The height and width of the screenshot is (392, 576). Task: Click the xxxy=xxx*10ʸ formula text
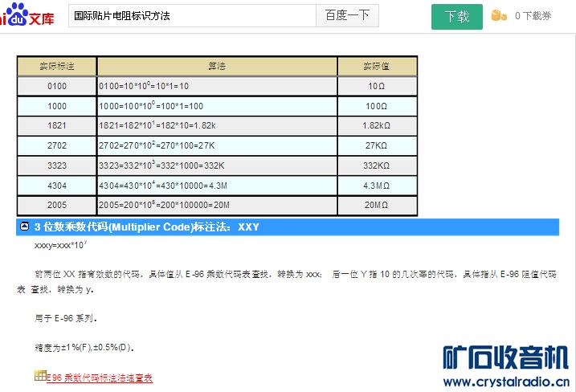(60, 245)
